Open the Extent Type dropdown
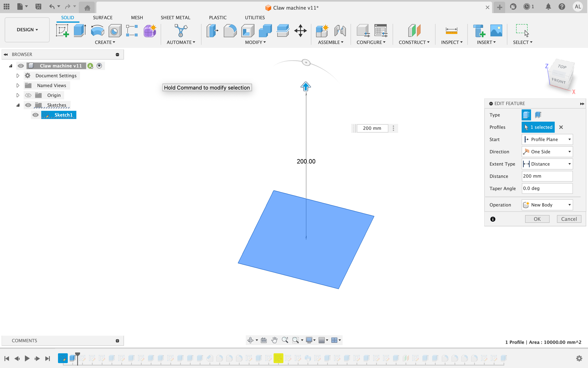The width and height of the screenshot is (588, 368). (x=547, y=164)
